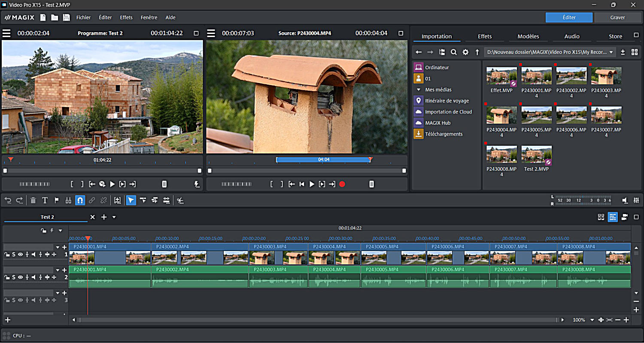Switch to the blue Éditer workspace button
The image size is (644, 343).
[x=569, y=18]
